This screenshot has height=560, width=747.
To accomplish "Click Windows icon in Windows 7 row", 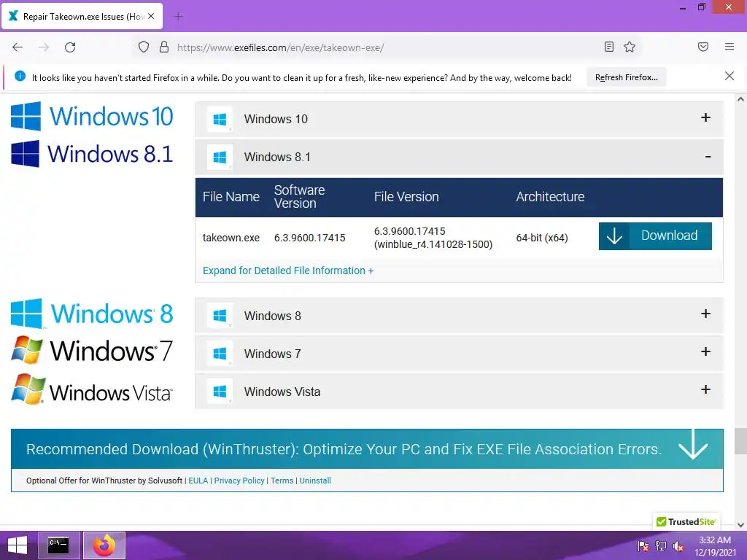I will pos(220,354).
